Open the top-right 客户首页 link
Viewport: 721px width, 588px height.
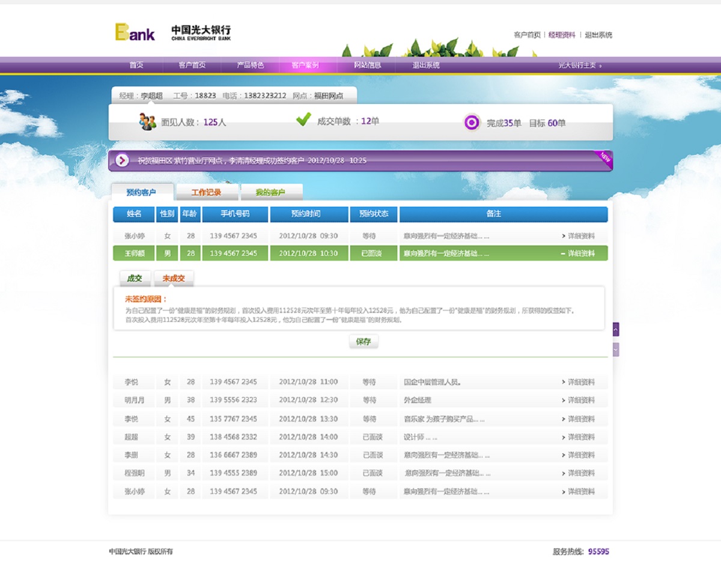(527, 35)
